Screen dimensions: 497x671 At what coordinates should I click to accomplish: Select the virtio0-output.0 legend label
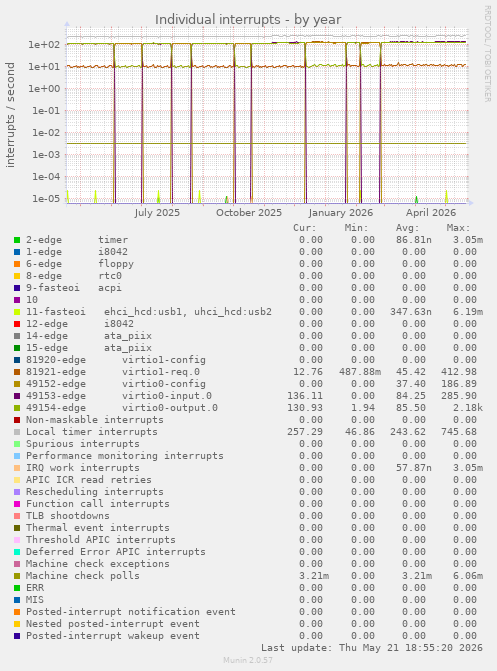coord(170,408)
